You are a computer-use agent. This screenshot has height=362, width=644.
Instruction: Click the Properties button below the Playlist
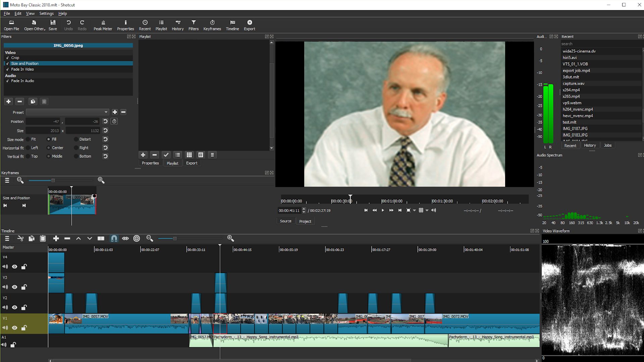coord(150,163)
